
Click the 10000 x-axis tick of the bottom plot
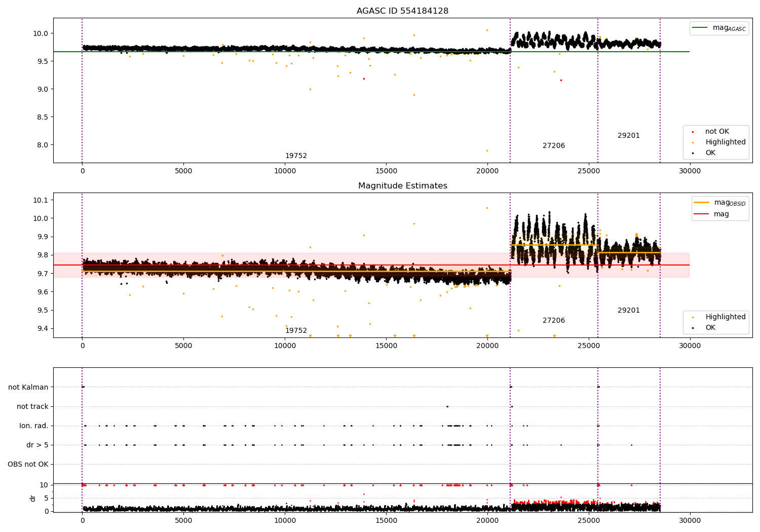pyautogui.click(x=285, y=520)
